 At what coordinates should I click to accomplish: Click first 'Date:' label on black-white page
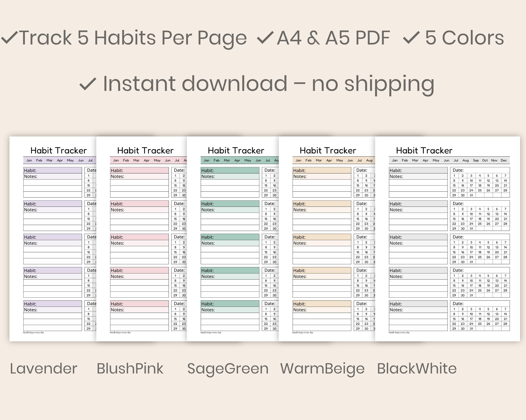(458, 170)
